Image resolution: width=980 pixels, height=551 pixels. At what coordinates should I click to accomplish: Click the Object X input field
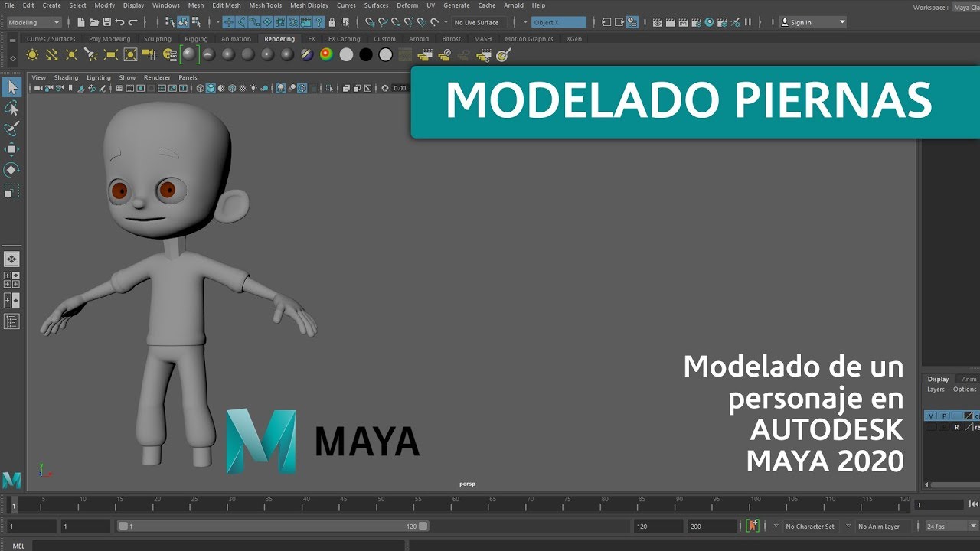[x=558, y=22]
